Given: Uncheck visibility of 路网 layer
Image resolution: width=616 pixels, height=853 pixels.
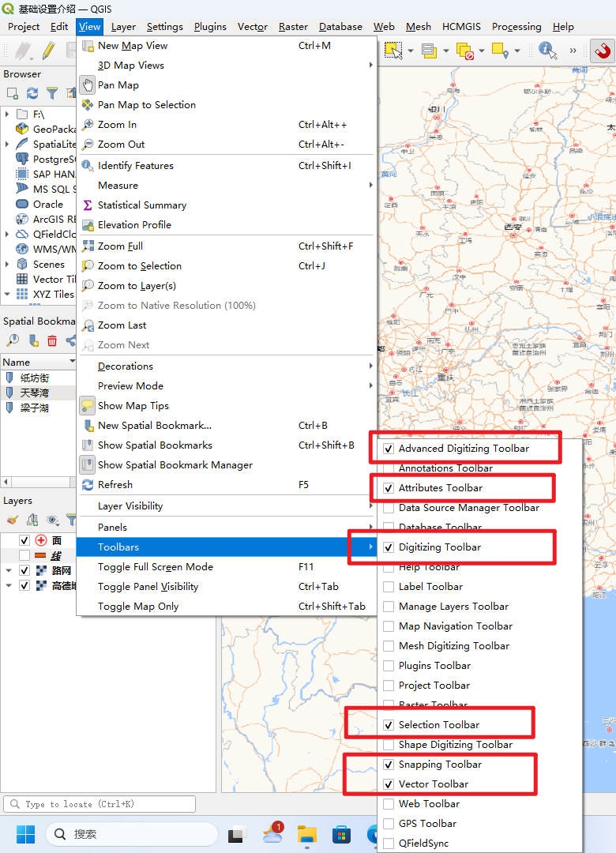Looking at the screenshot, I should pos(24,571).
